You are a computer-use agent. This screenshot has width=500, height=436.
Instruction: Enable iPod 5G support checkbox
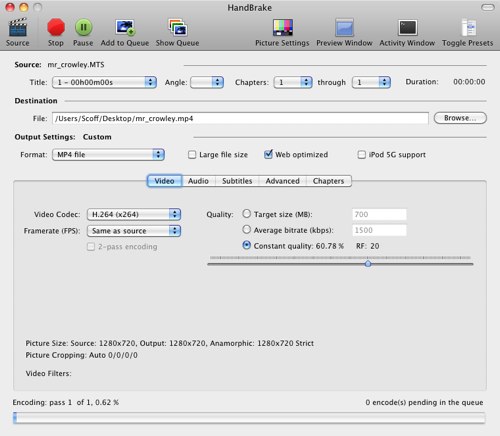click(361, 155)
